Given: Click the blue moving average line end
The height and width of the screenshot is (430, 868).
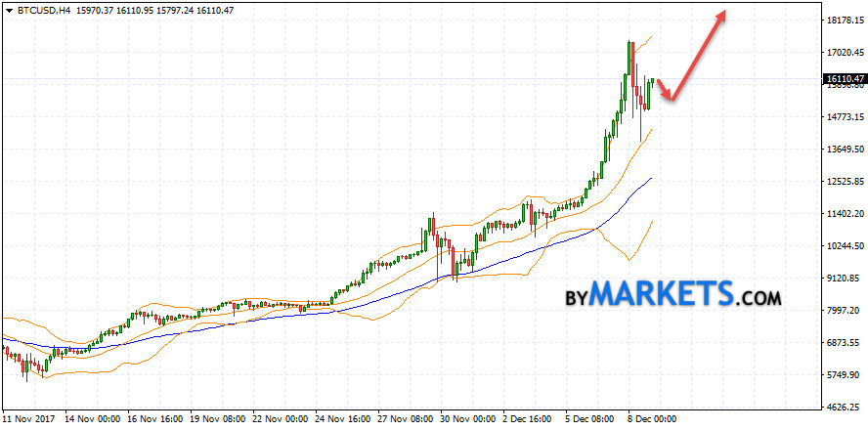Looking at the screenshot, I should coord(649,179).
